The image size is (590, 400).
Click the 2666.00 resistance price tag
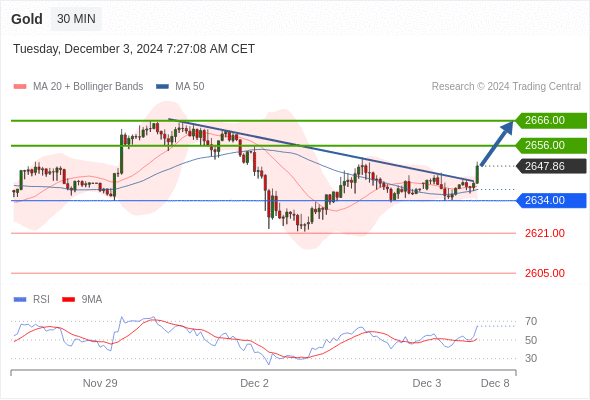551,120
